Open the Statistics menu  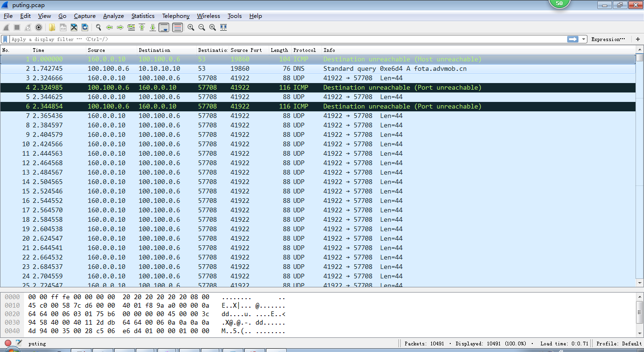pos(143,16)
